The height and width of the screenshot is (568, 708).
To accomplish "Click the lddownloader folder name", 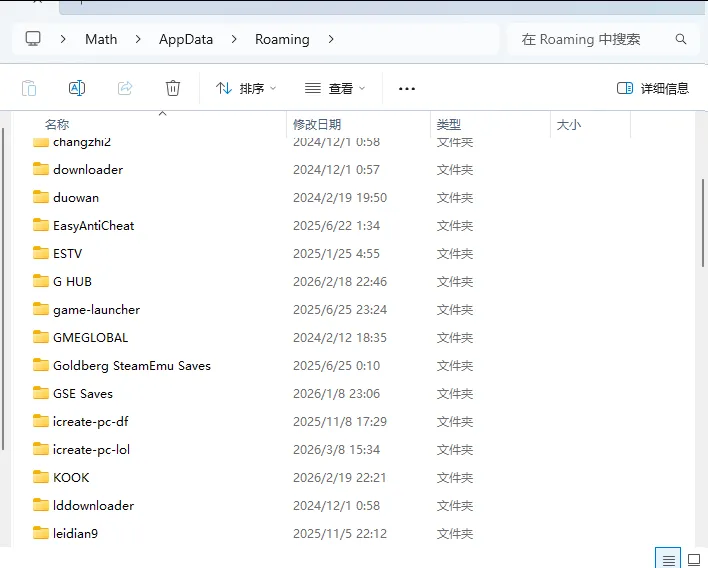I will (x=93, y=506).
